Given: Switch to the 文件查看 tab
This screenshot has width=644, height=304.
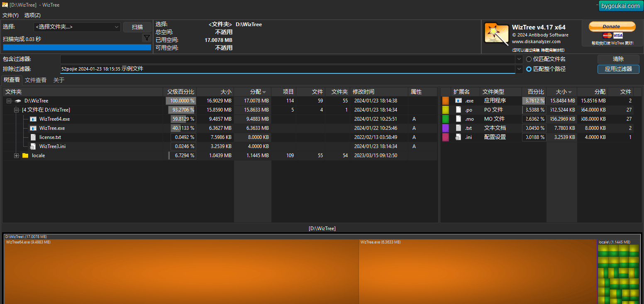Looking at the screenshot, I should 36,80.
